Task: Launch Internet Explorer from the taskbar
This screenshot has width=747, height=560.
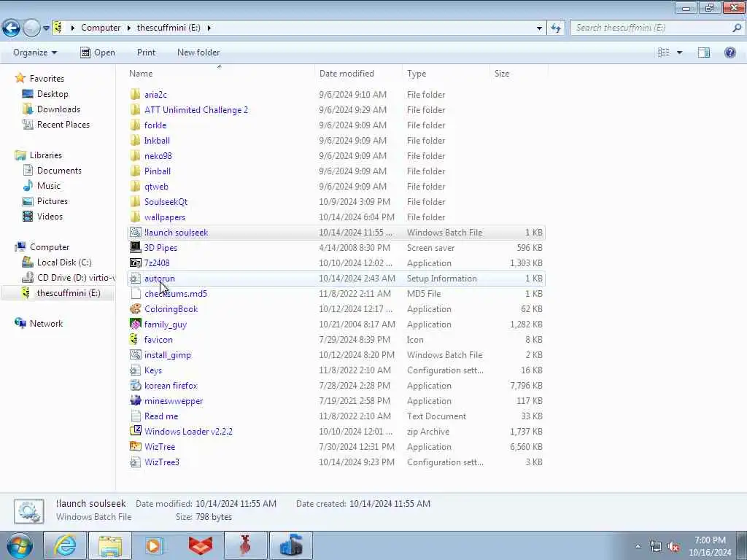Action: tap(64, 545)
